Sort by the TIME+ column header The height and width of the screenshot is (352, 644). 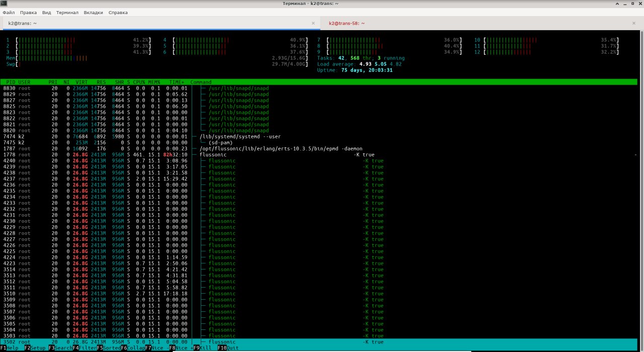click(x=177, y=82)
